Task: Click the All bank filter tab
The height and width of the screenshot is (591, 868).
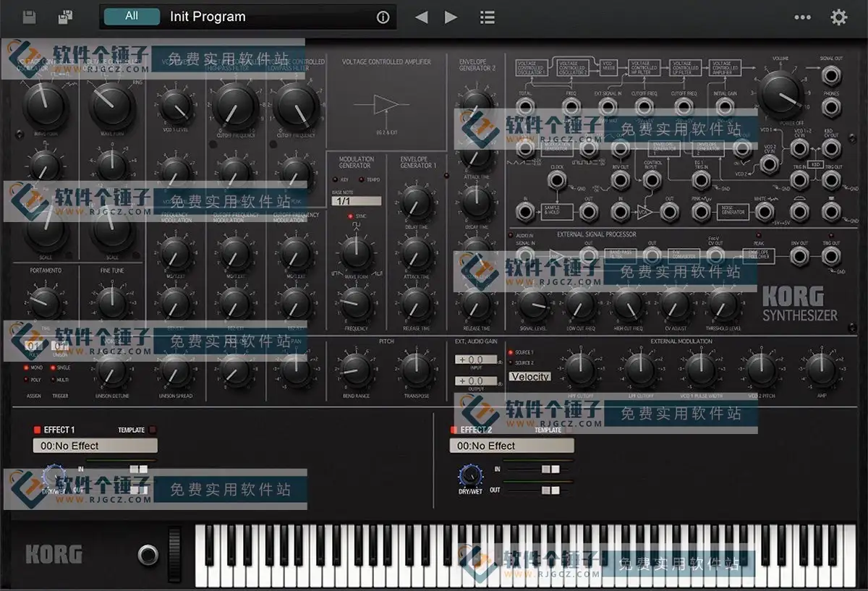Action: pyautogui.click(x=131, y=16)
